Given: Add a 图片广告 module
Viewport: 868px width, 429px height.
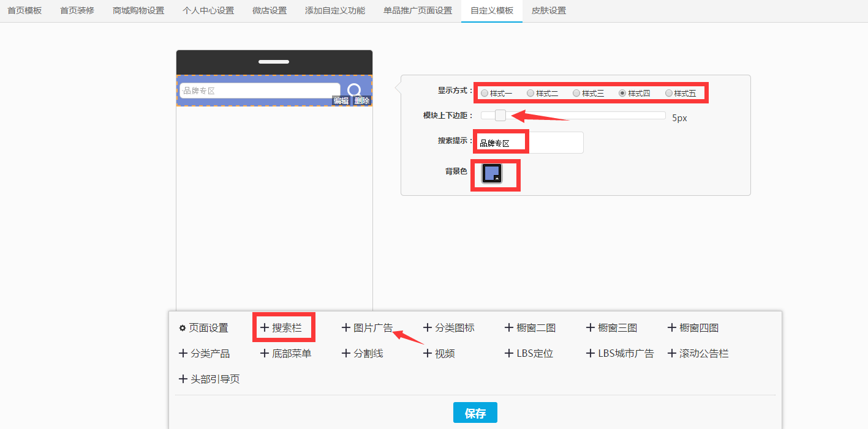Looking at the screenshot, I should click(367, 328).
